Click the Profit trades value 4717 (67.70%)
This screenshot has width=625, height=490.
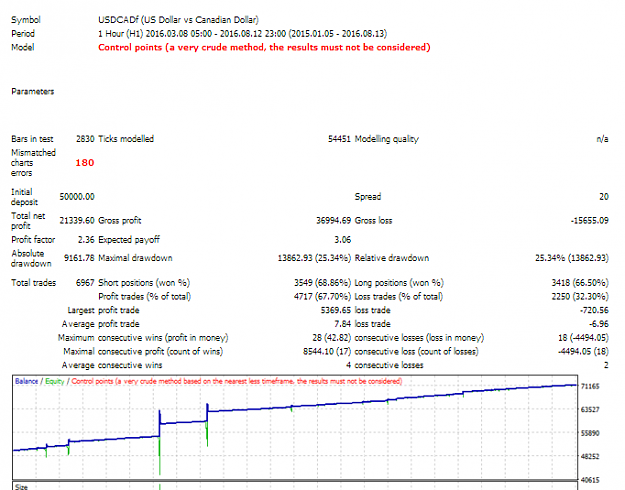(322, 297)
